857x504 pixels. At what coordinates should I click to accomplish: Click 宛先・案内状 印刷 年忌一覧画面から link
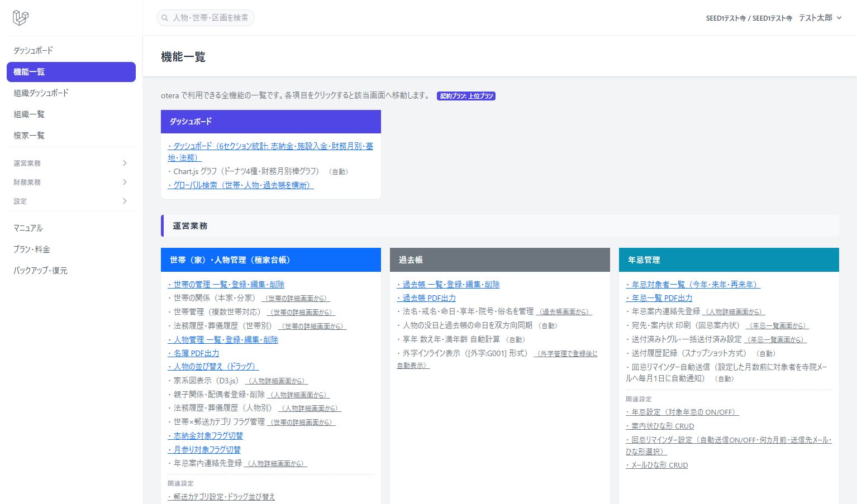point(778,326)
